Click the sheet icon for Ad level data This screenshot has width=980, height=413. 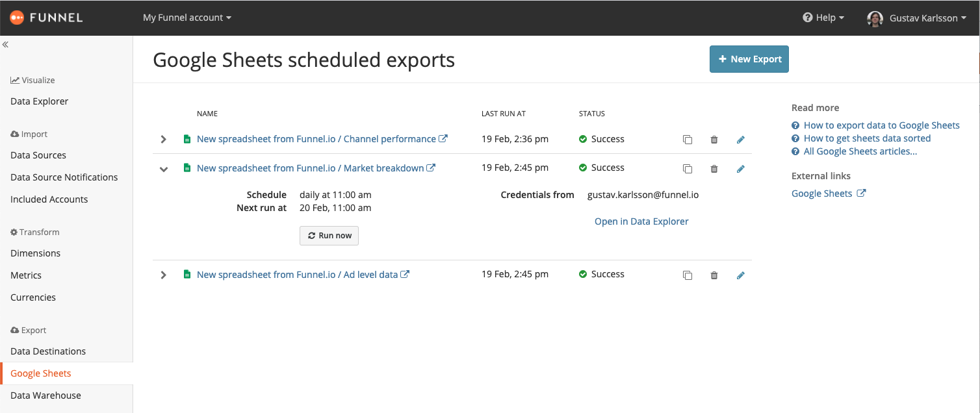187,275
